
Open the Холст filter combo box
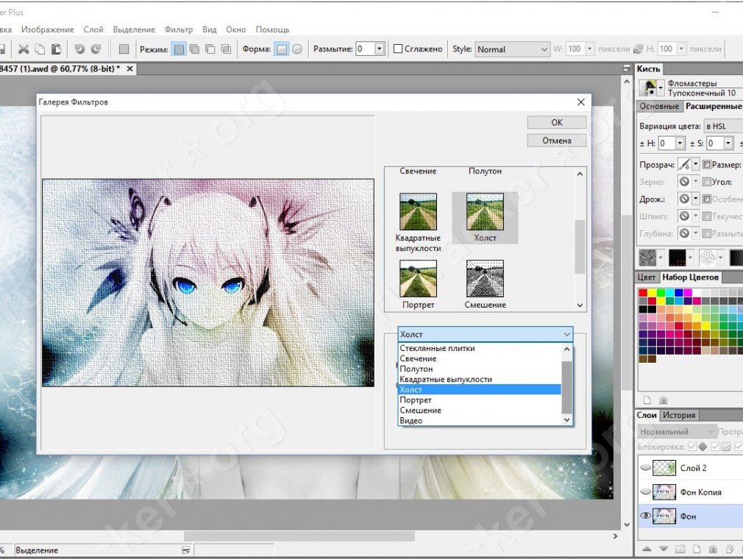pyautogui.click(x=486, y=334)
